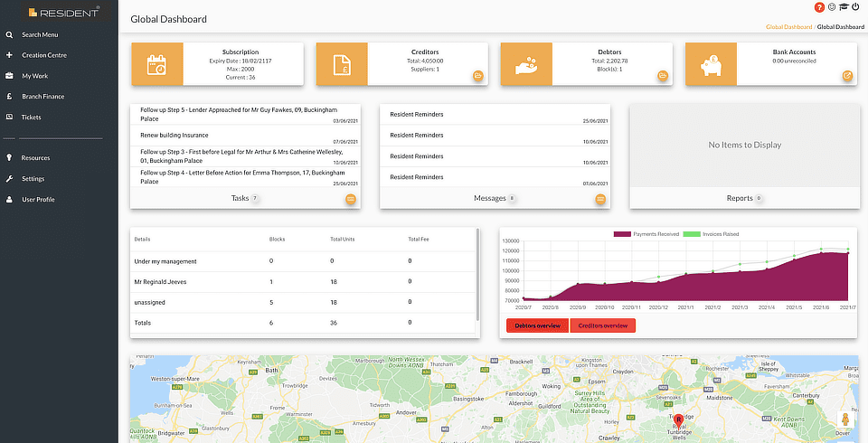This screenshot has height=443, width=868.
Task: Click the Subscription calendar tile icon
Action: 157,64
